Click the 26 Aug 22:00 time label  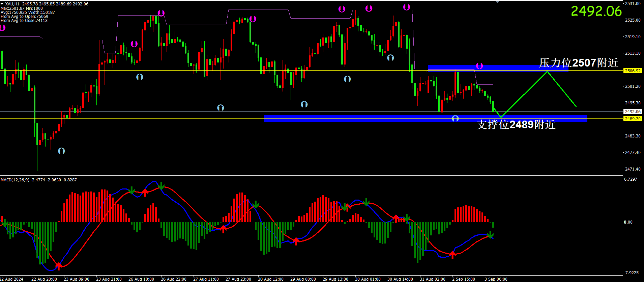(x=174, y=279)
